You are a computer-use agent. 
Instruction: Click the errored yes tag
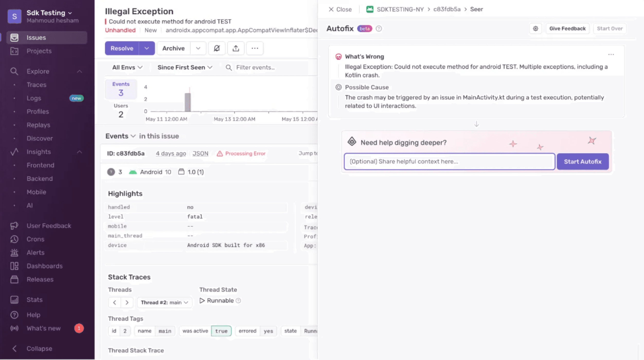click(256, 331)
